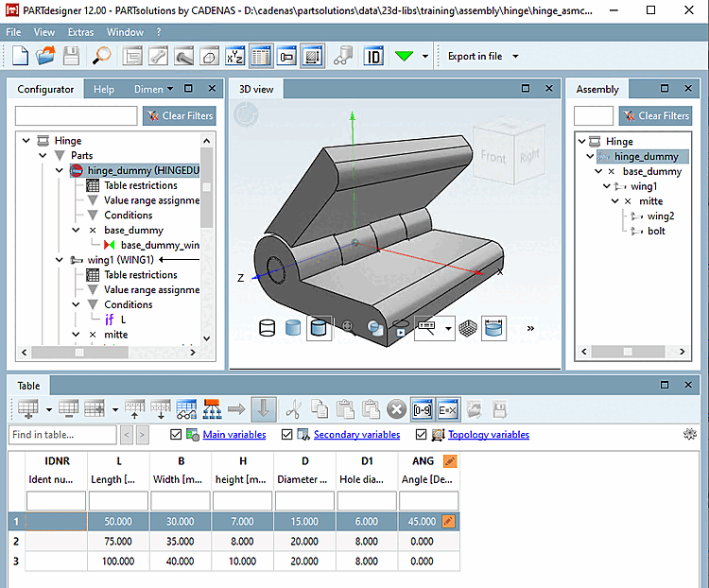Click the scissors cut icon in Table

(x=294, y=409)
